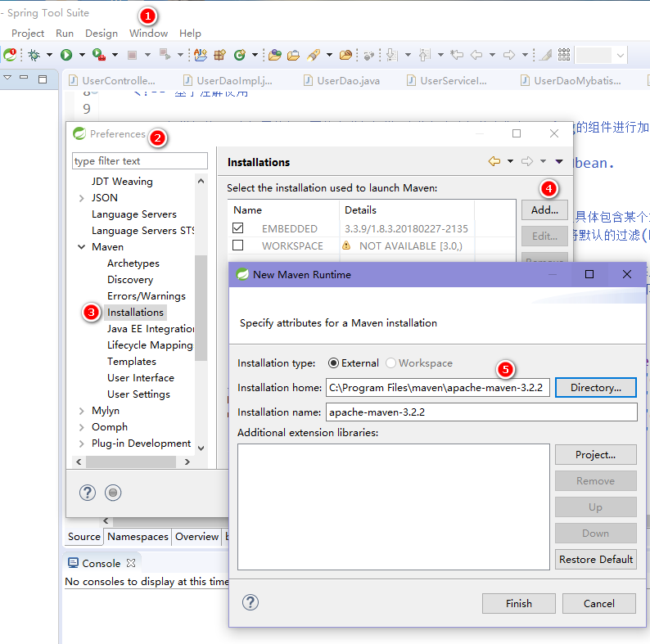Click the type filter text field
The image size is (650, 644).
(140, 160)
